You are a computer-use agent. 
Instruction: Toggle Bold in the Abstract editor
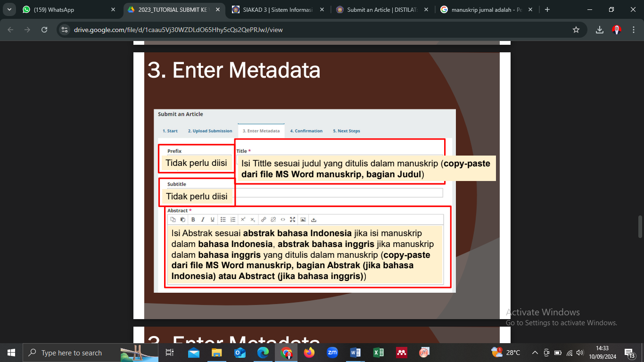click(x=193, y=220)
